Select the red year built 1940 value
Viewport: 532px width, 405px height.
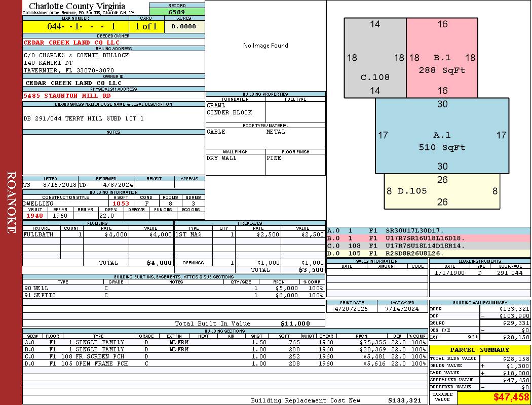pyautogui.click(x=35, y=216)
